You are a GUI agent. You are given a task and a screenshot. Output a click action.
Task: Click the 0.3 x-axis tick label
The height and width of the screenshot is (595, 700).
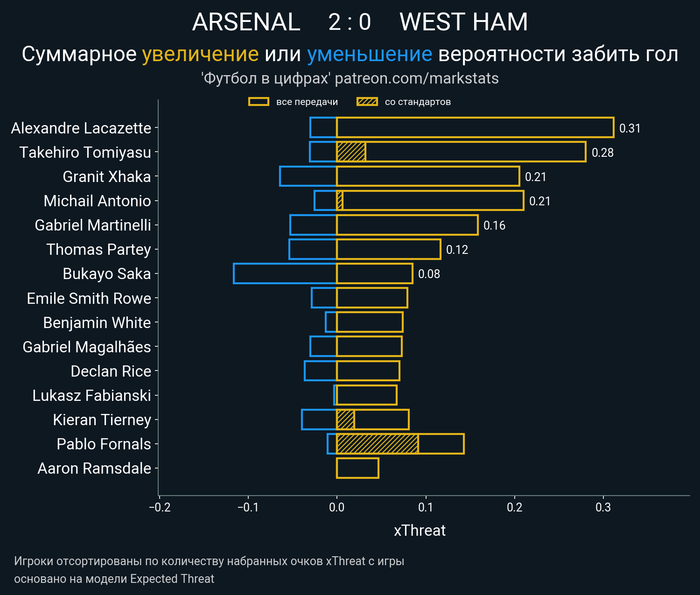click(603, 507)
